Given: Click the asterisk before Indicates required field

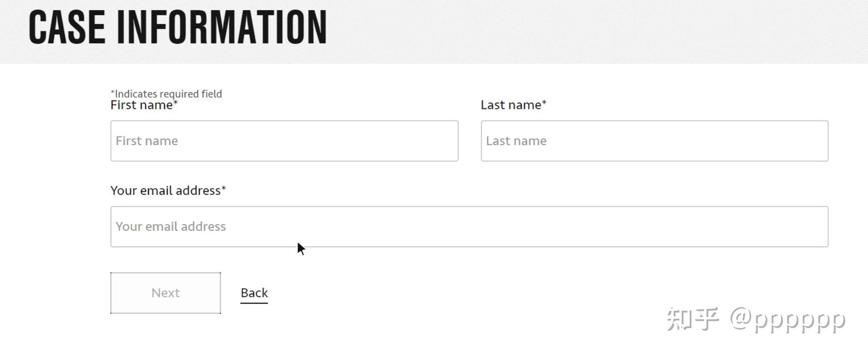Looking at the screenshot, I should pos(113,92).
